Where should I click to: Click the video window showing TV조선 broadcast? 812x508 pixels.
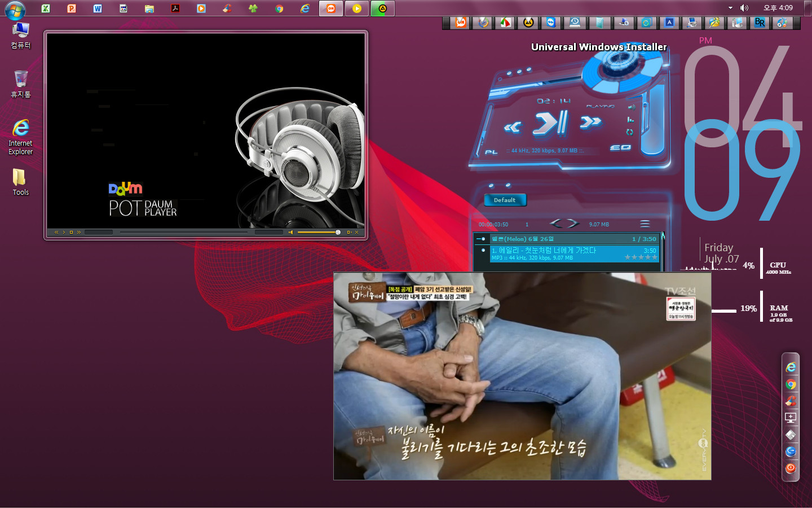coord(522,376)
